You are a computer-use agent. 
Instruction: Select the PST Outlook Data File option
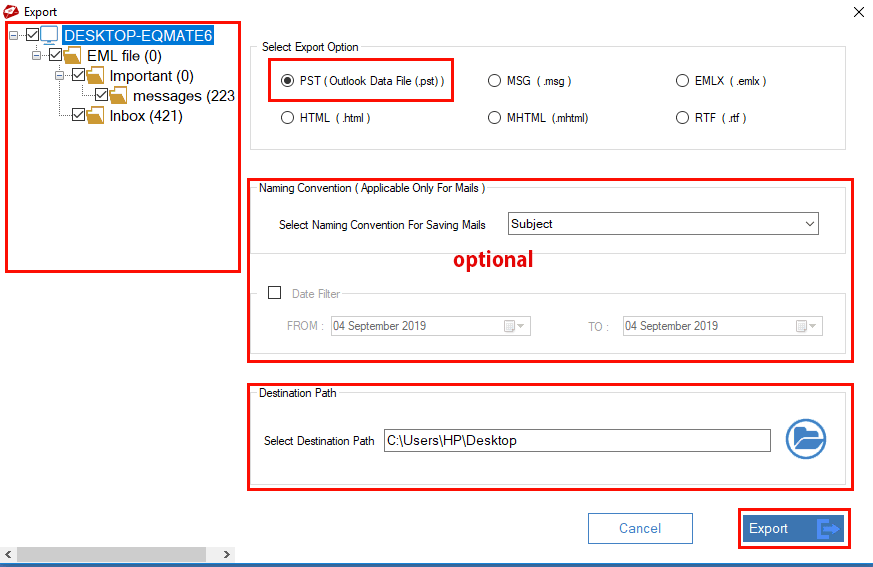tap(288, 81)
